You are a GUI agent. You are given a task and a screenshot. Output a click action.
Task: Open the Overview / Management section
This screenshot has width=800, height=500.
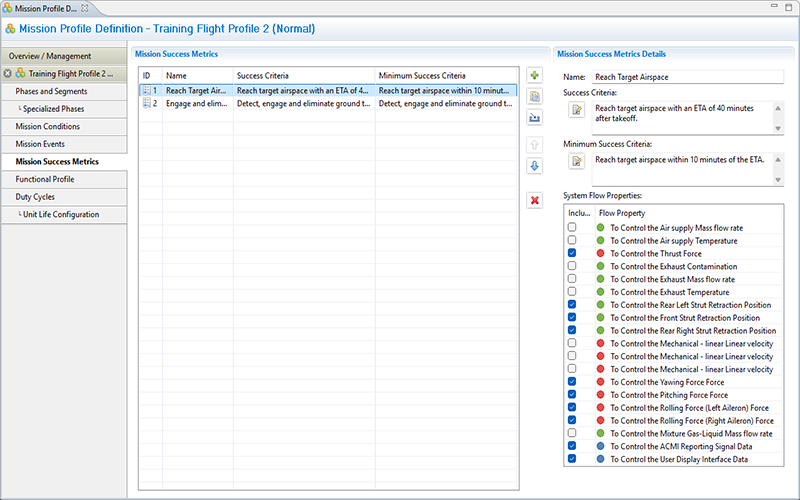pos(64,56)
